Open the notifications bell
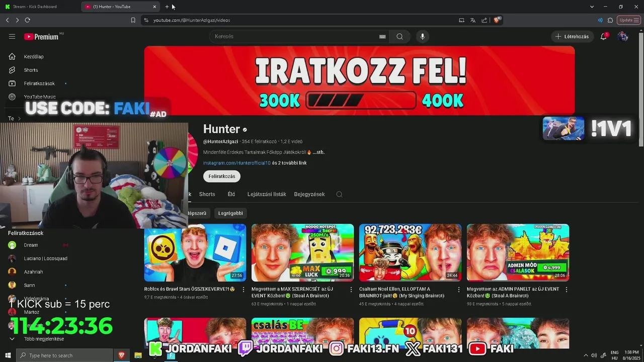This screenshot has width=644, height=362. pos(603,36)
